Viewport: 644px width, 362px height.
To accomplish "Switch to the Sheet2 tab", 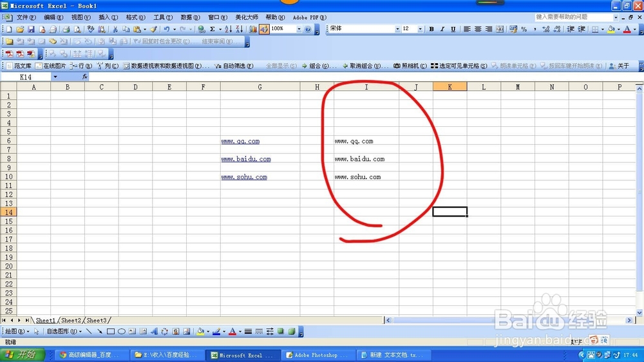I will click(x=71, y=321).
